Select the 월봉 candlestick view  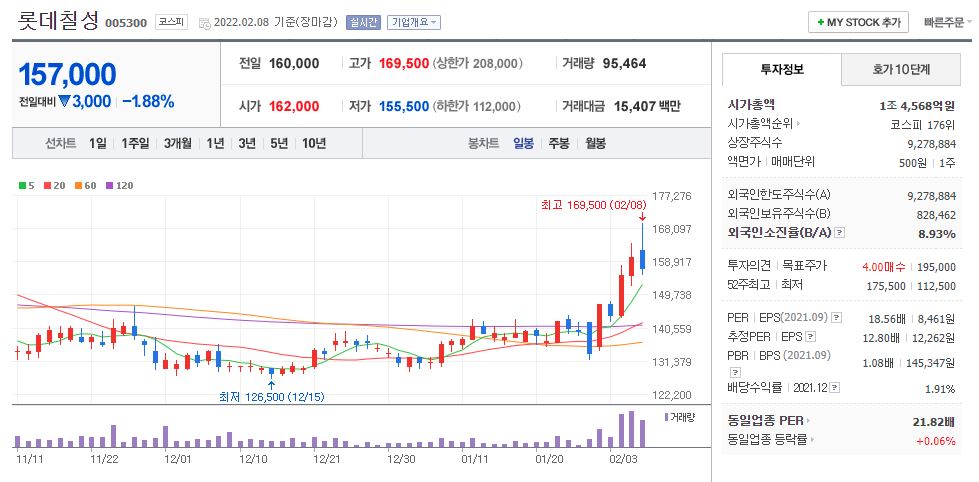[x=595, y=143]
